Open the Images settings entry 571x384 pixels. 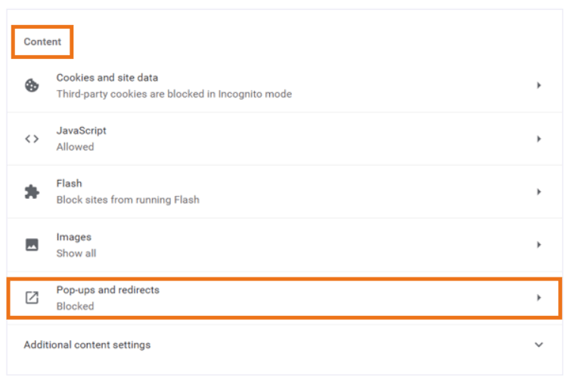(285, 245)
